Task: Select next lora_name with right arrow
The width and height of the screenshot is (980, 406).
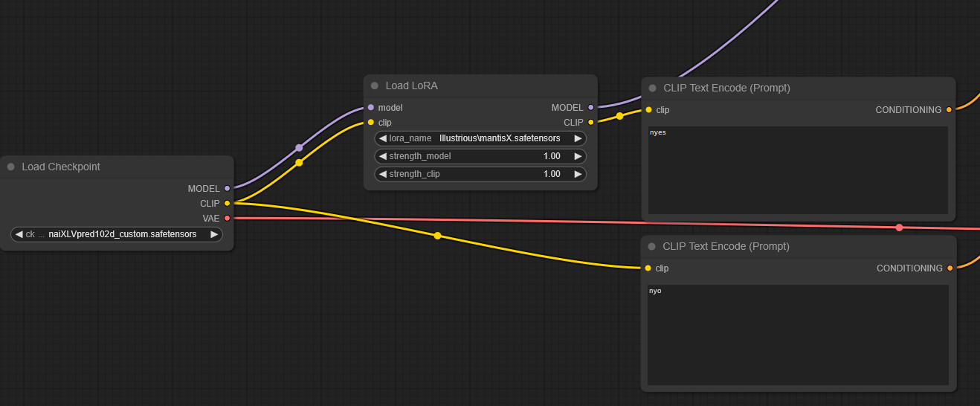Action: tap(578, 138)
